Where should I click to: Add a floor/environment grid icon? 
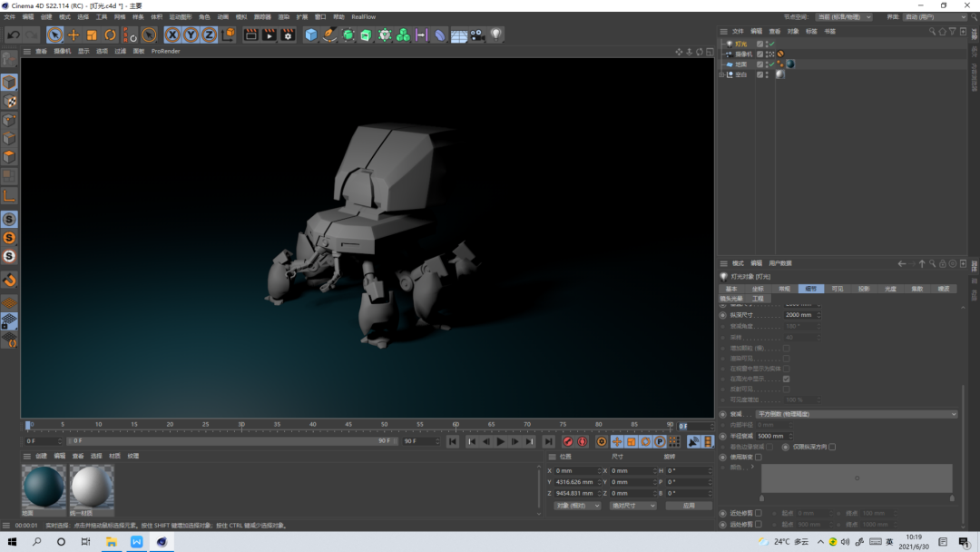(459, 35)
